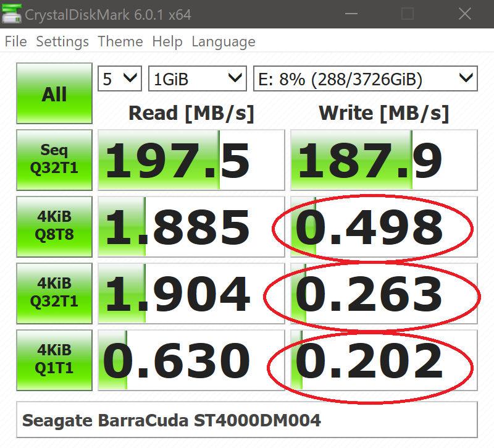Expand the 1GiB test size dropdown

point(197,79)
